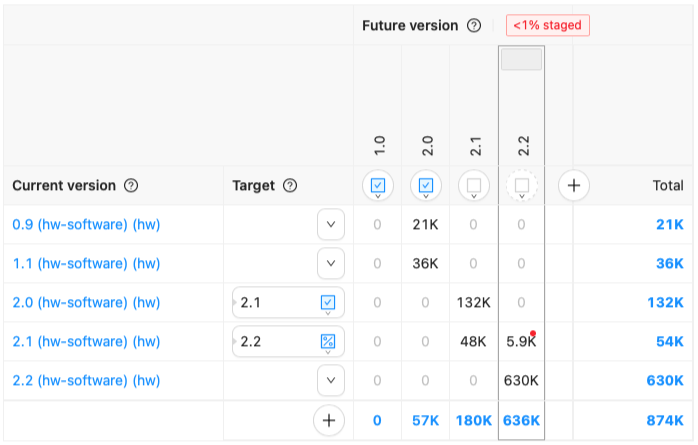Image resolution: width=698 pixels, height=445 pixels.
Task: Open target dropdown for 0.9 row
Action: point(331,224)
